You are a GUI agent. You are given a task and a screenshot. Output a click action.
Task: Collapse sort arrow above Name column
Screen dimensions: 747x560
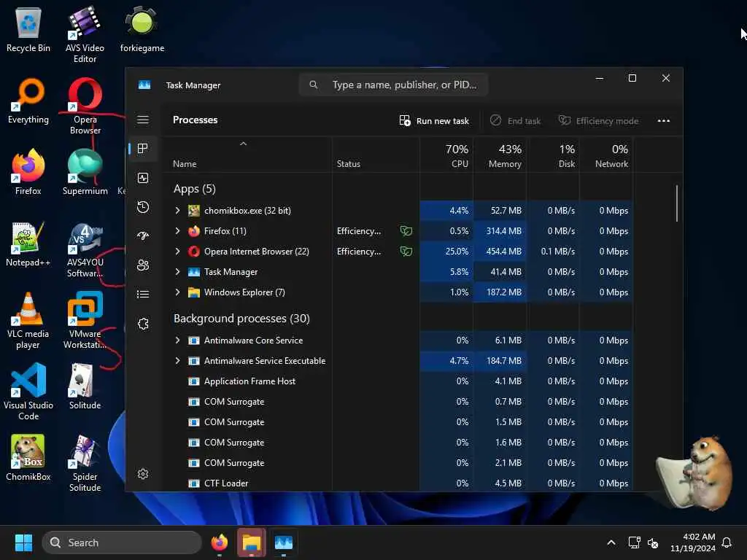click(x=243, y=144)
